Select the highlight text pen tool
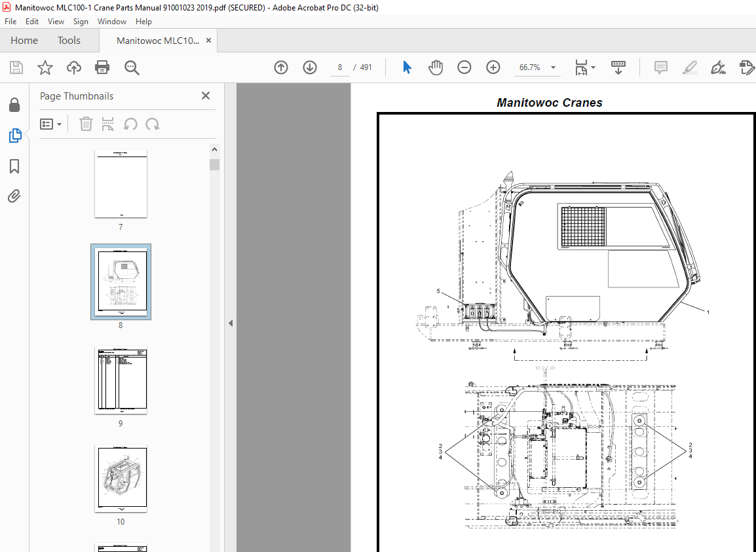The image size is (756, 552). click(689, 67)
